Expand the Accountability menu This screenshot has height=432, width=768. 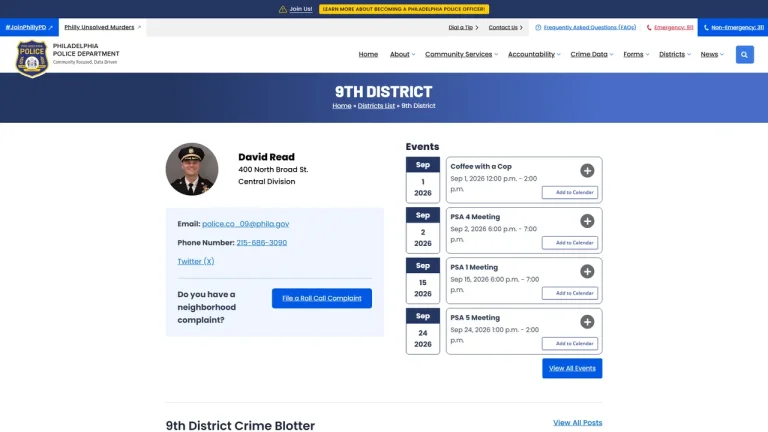(534, 54)
